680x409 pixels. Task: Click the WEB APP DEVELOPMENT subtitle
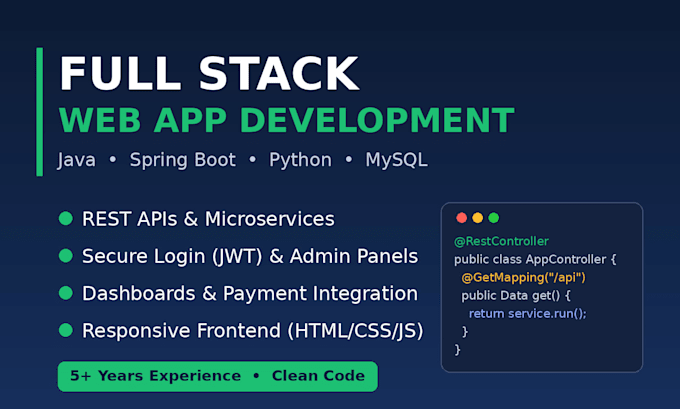(286, 120)
